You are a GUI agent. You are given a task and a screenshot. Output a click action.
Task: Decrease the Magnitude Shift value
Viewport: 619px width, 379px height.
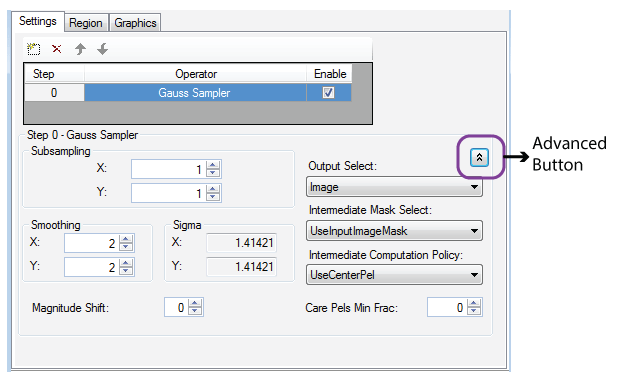[x=195, y=311]
